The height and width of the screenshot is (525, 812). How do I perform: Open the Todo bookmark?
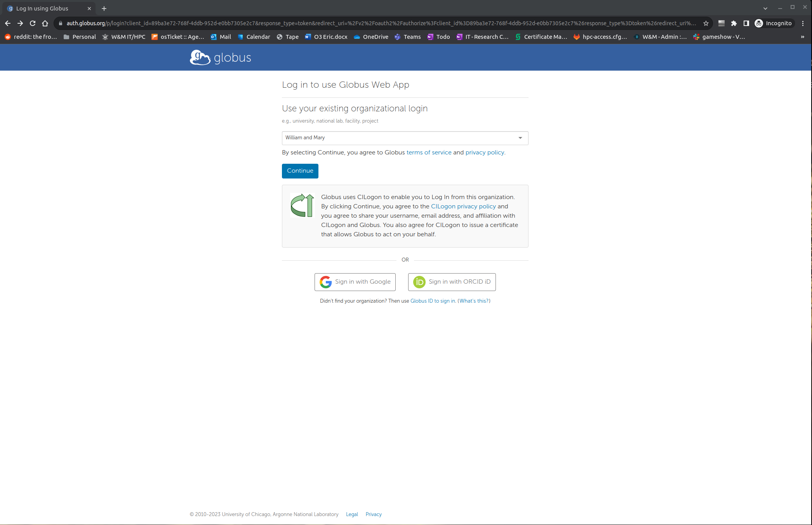[x=438, y=37]
